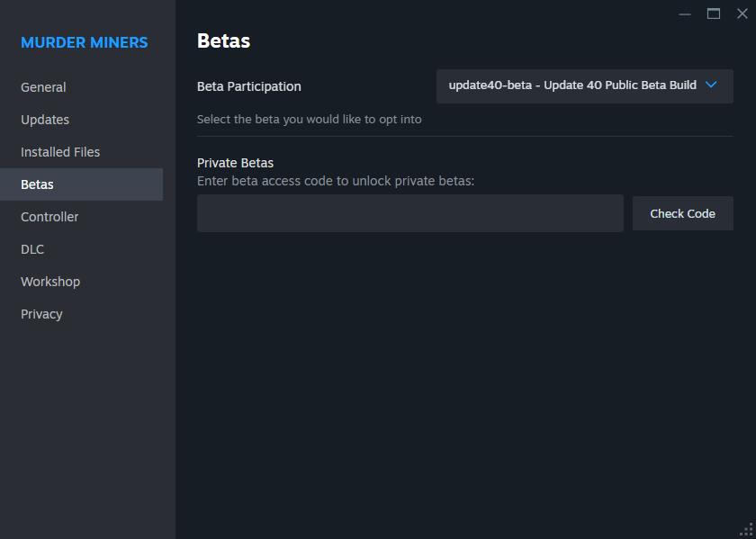
Task: Go to the Controller settings
Action: [49, 217]
